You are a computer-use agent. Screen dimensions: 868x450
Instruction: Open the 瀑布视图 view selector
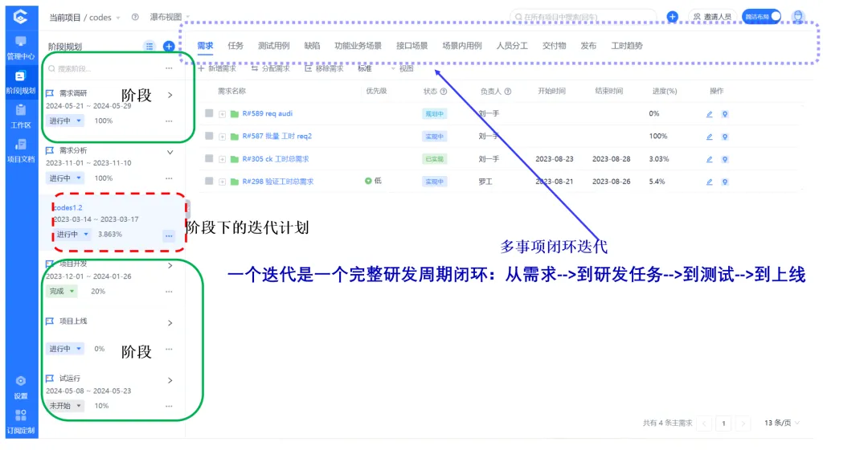169,17
